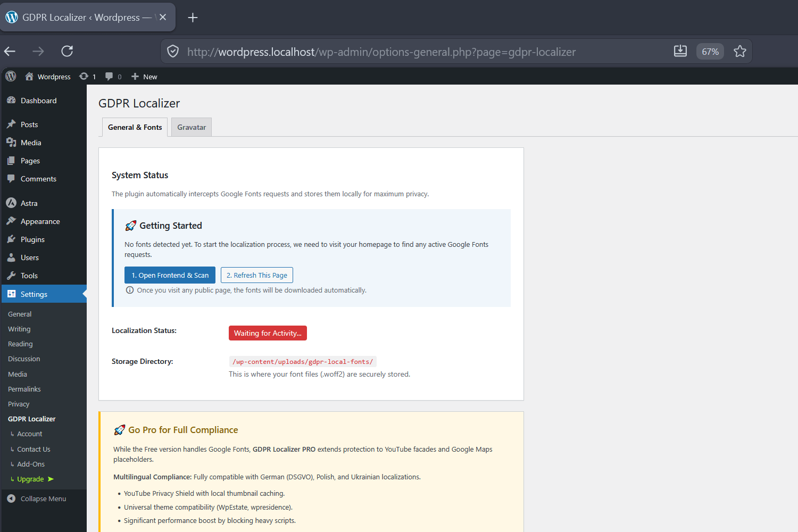Click the Waiting for Activity status badge
The image size is (798, 532).
[x=268, y=333]
